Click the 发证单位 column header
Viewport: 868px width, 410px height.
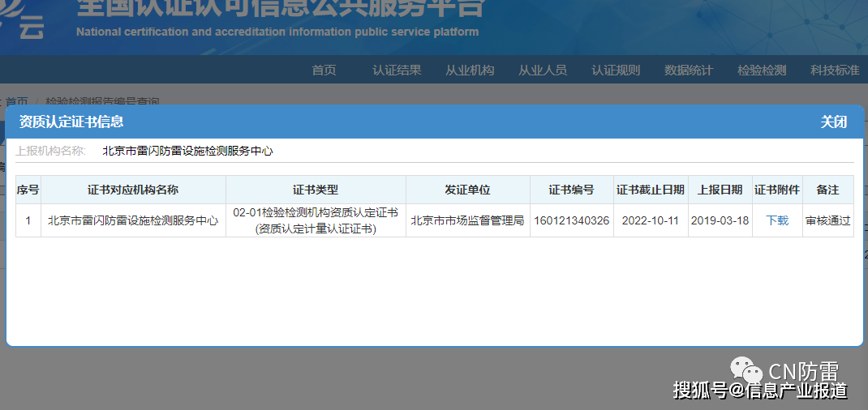468,190
